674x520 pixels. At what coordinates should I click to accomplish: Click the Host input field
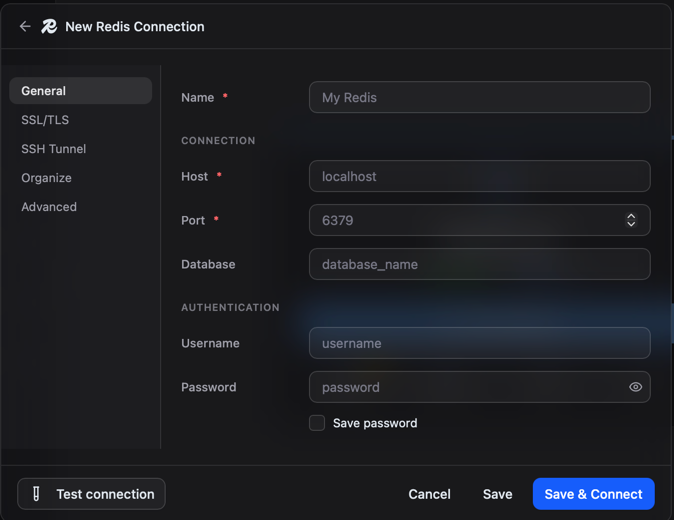click(480, 176)
